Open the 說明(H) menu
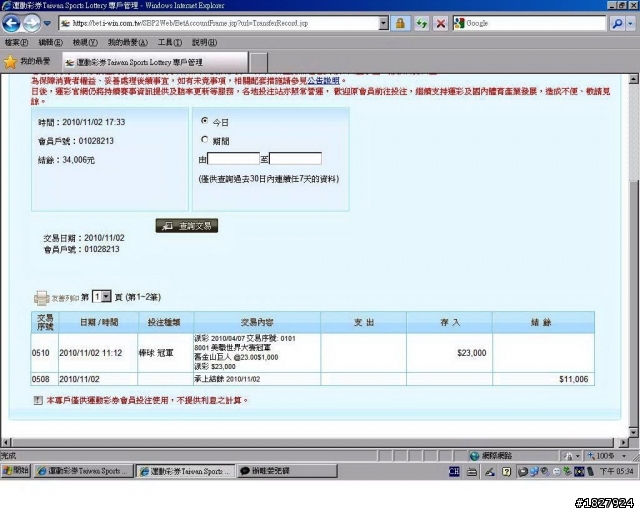 [x=204, y=42]
